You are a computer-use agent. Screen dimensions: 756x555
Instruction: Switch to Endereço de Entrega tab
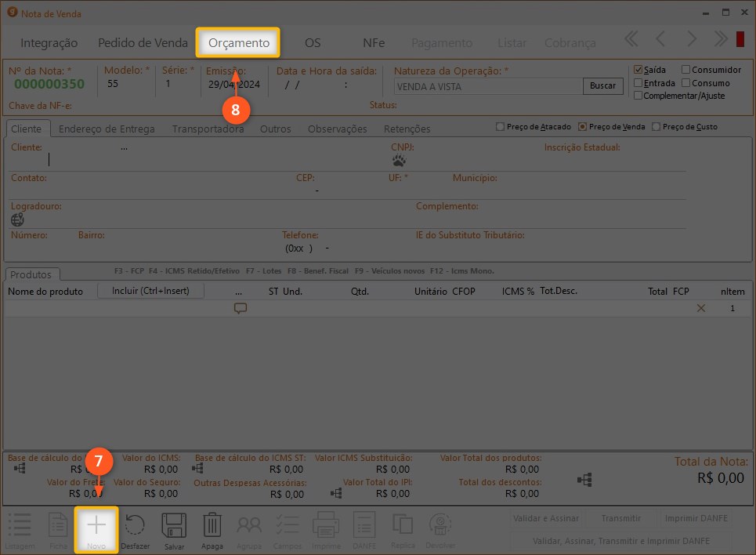(x=107, y=129)
